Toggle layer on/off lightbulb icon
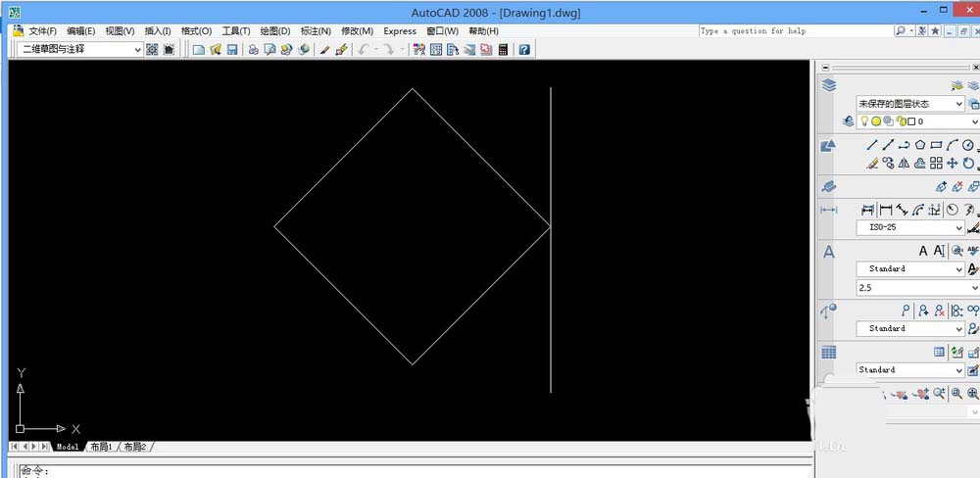The width and height of the screenshot is (980, 478). click(865, 121)
